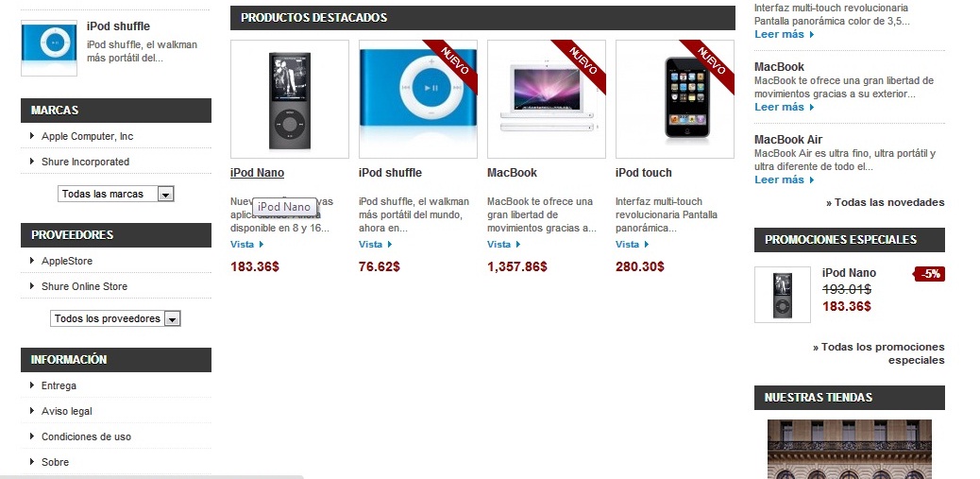
Task: Click the iPod Nano product title link
Action: (257, 173)
